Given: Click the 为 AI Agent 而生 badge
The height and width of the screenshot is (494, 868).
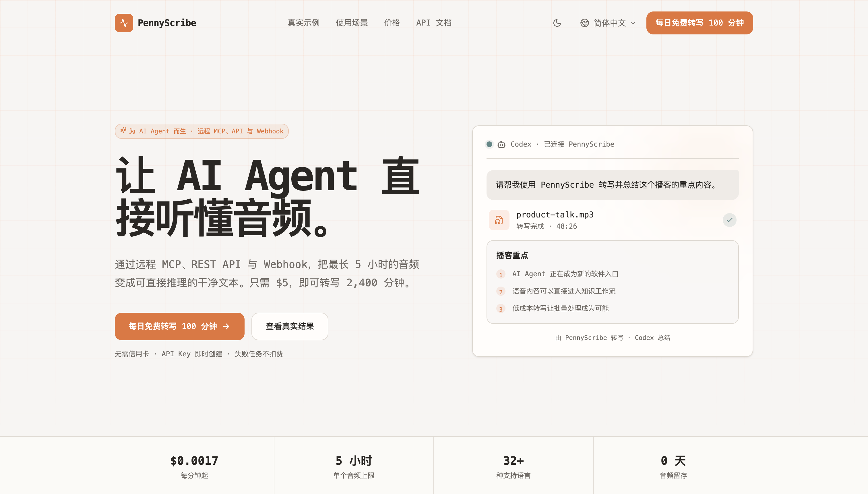Looking at the screenshot, I should (201, 131).
